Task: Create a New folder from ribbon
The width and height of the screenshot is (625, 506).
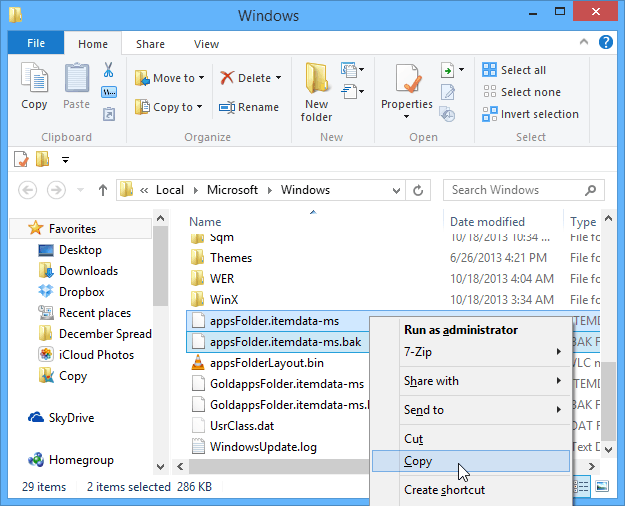Action: click(316, 92)
